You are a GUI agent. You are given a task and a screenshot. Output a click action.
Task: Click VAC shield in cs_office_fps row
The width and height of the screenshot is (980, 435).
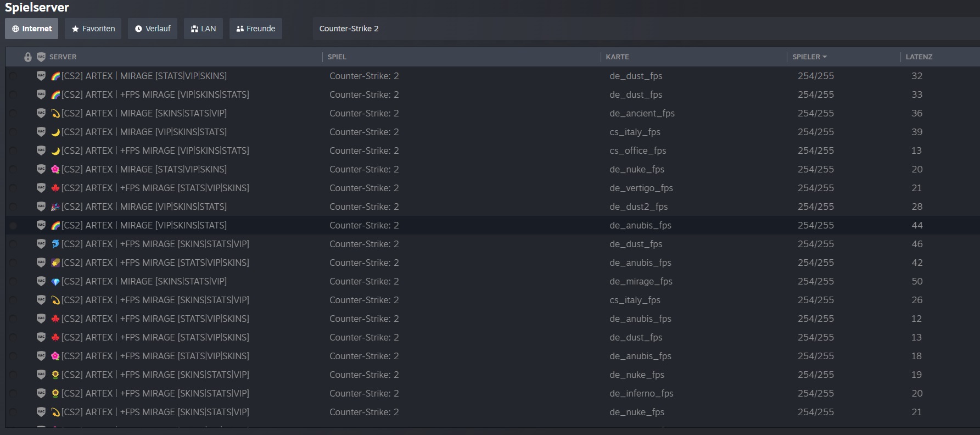[41, 150]
